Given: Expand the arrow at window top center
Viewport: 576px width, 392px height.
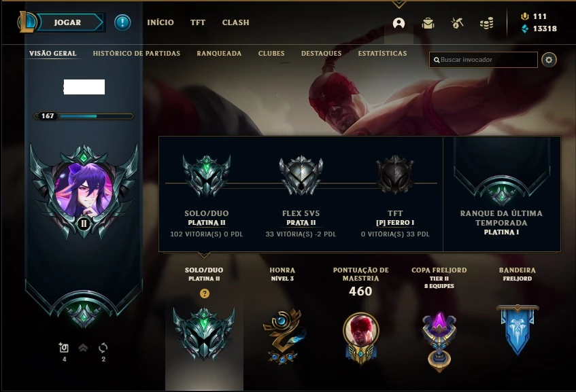Looking at the screenshot, I should point(399,4).
